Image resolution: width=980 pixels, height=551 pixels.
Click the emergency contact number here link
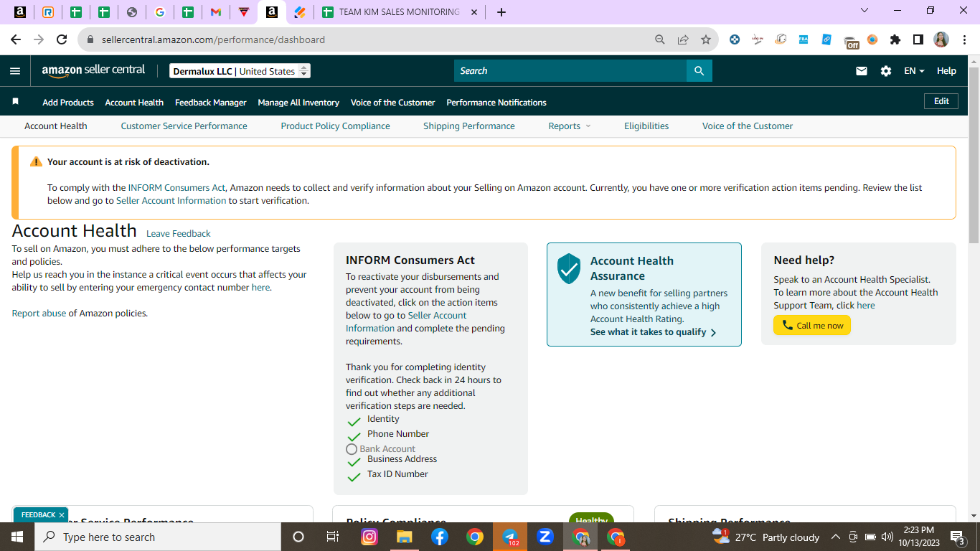coord(260,288)
